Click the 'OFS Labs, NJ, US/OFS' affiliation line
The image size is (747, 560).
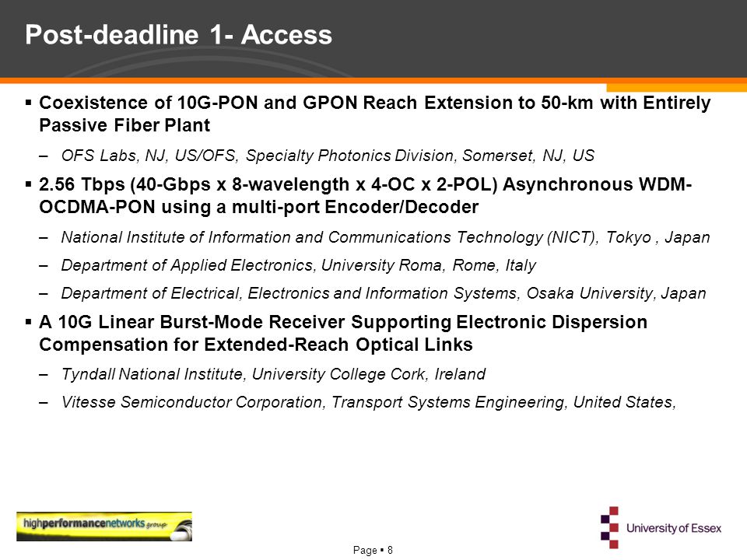click(x=328, y=156)
